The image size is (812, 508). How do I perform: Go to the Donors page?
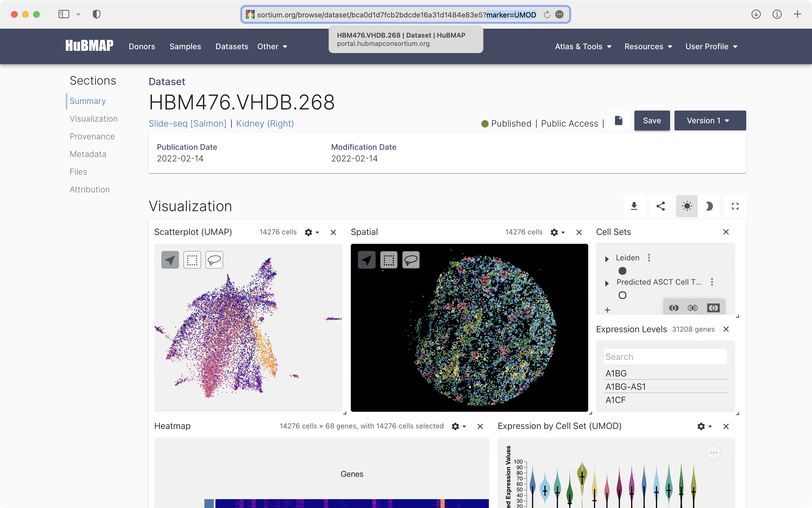click(x=142, y=46)
